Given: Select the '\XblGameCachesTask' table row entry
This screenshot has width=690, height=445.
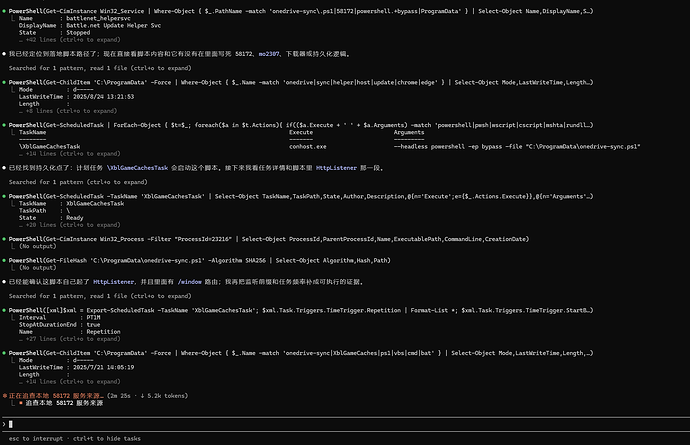Looking at the screenshot, I should click(x=49, y=147).
